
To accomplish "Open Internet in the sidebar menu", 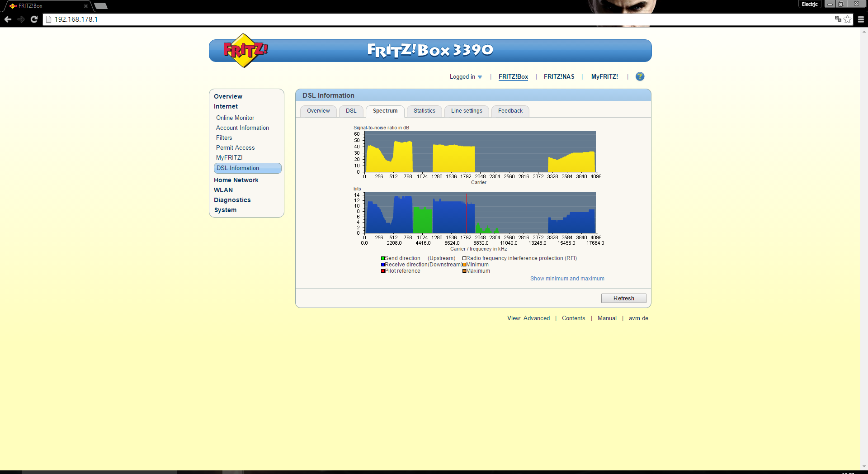I will point(226,106).
